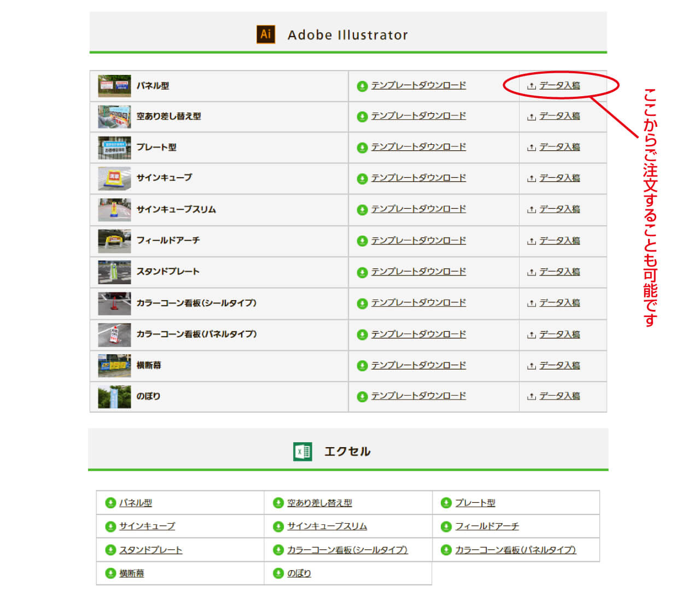Viewport: 700px width, 598px height.
Task: Download Excel template のぼり
Action: pos(299,573)
